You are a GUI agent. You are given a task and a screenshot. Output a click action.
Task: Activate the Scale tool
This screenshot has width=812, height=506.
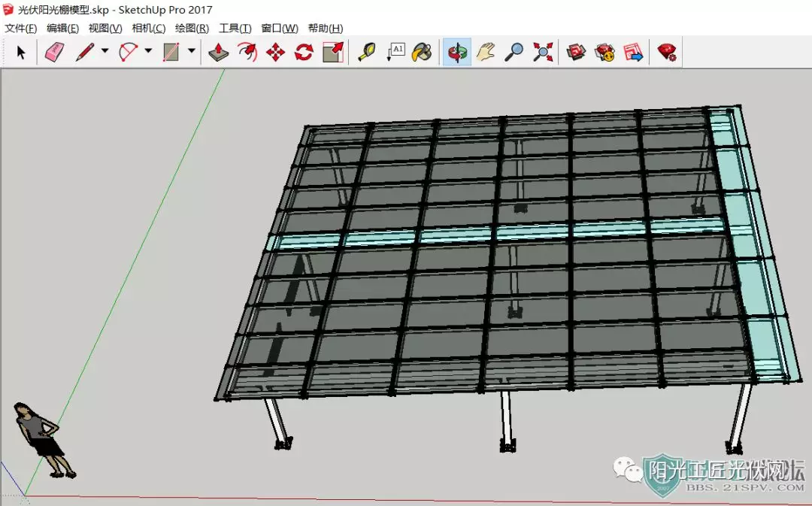333,53
